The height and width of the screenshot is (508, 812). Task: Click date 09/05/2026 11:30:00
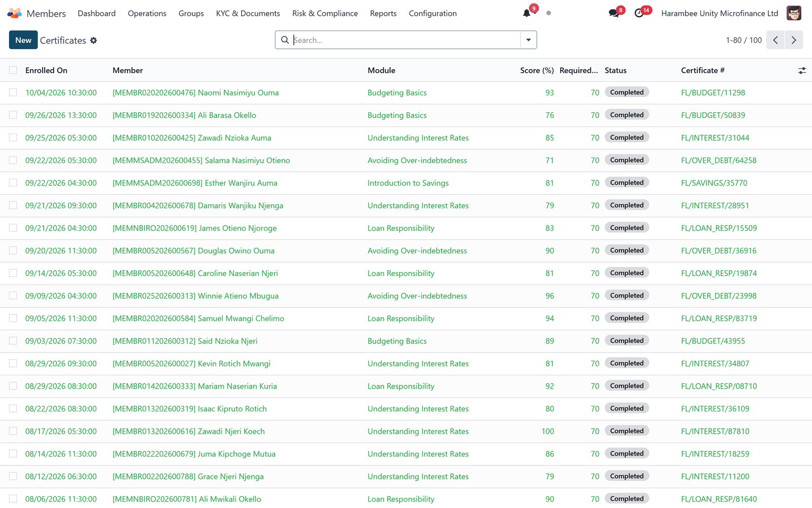coord(61,319)
